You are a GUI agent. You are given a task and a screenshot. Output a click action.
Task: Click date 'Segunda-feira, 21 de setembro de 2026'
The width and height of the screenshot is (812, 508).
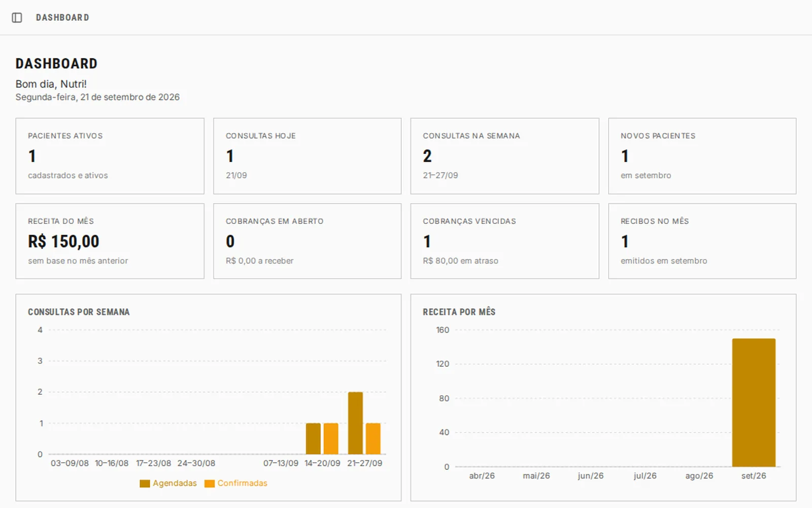tap(97, 97)
